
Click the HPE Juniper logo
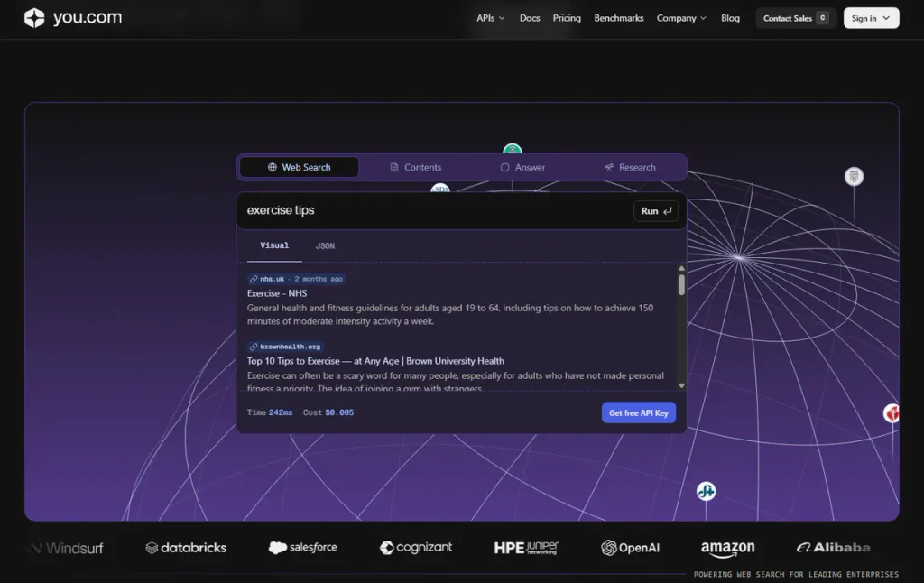[x=526, y=548]
